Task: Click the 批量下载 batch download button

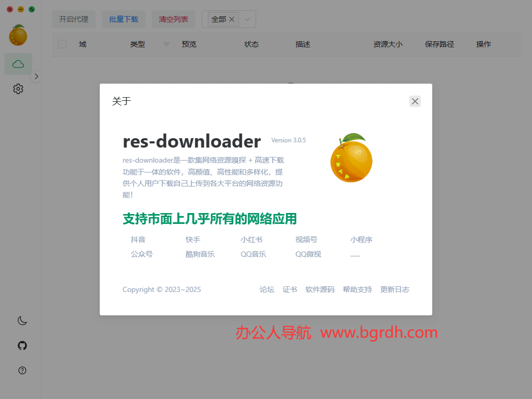Action: tap(124, 19)
